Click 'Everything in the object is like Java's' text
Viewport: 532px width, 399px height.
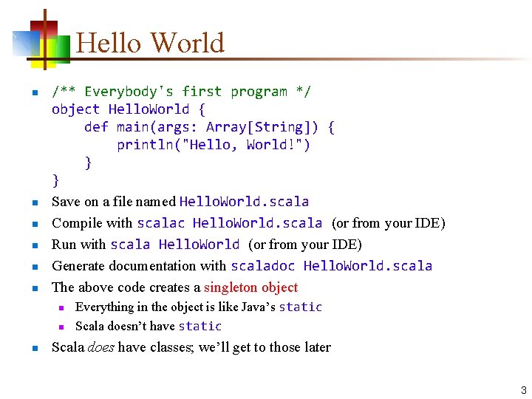[x=175, y=307]
